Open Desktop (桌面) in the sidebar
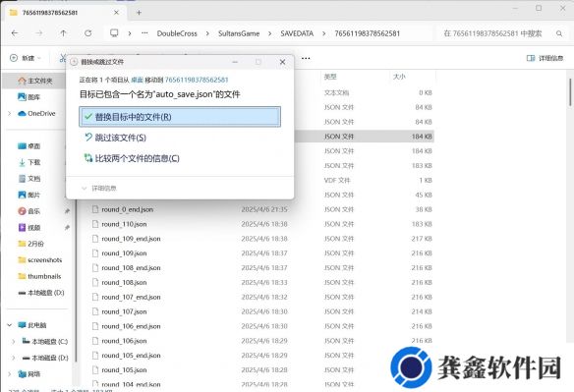This screenshot has width=574, height=392. (29, 146)
